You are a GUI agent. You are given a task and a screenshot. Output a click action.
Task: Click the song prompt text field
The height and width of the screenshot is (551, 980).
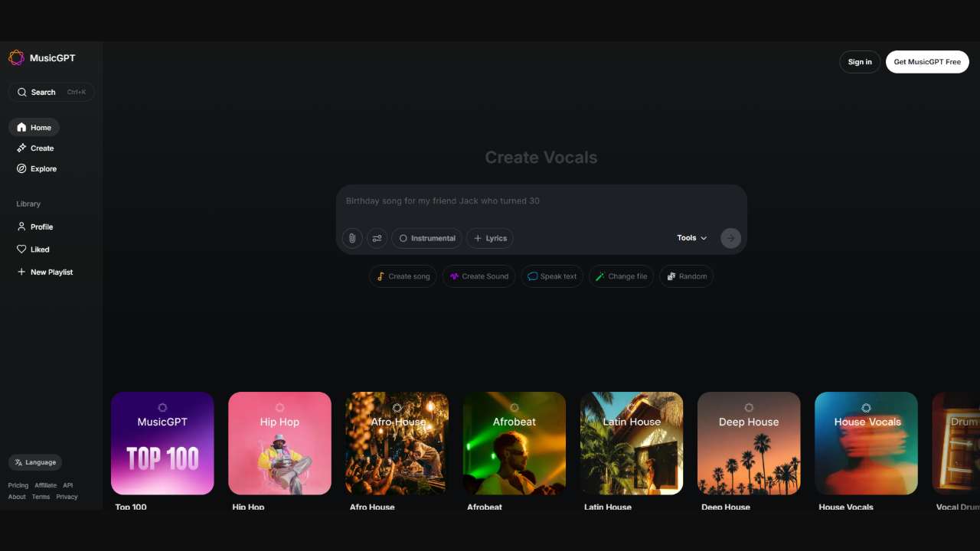541,201
